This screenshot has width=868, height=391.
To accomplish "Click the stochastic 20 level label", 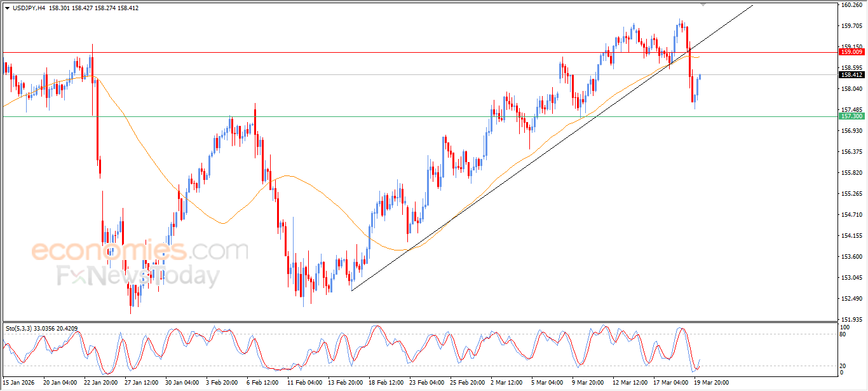I will (844, 366).
